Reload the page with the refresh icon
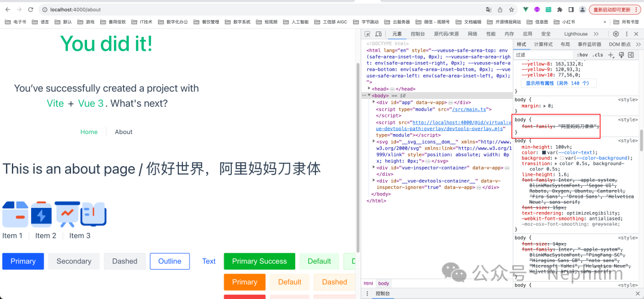Screen dimensions: 644x299 pos(30,10)
